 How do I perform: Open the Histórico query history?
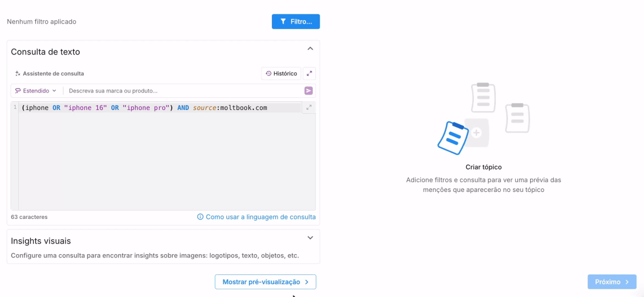coord(281,74)
